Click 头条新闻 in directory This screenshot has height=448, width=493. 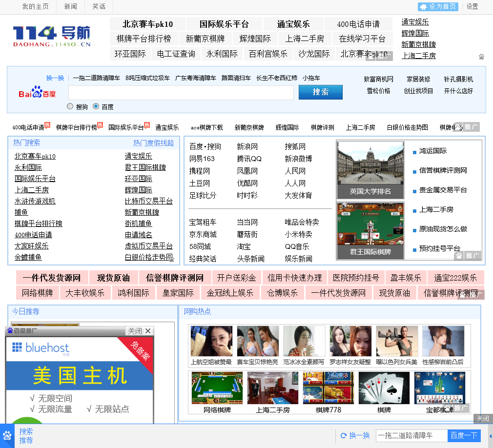pos(250,259)
